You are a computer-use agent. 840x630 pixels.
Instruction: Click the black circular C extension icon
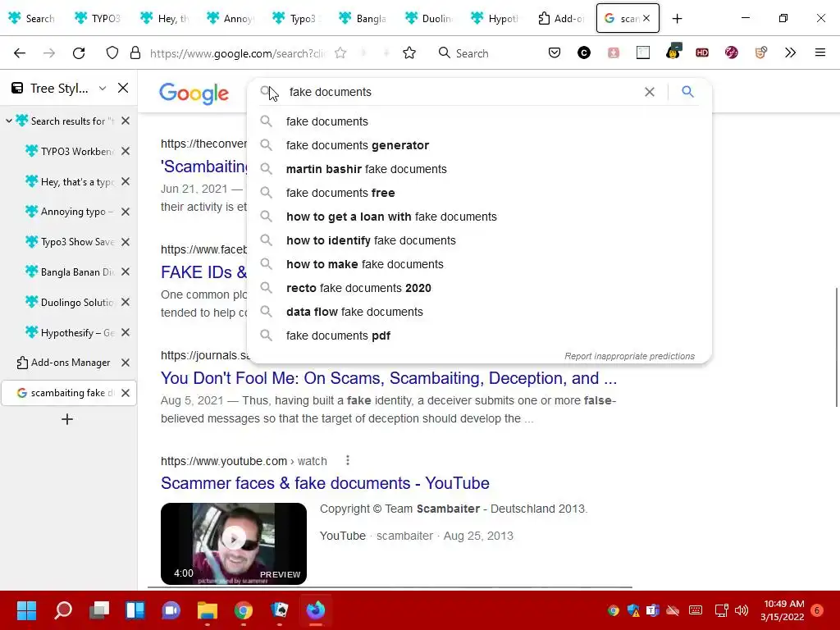pos(584,52)
